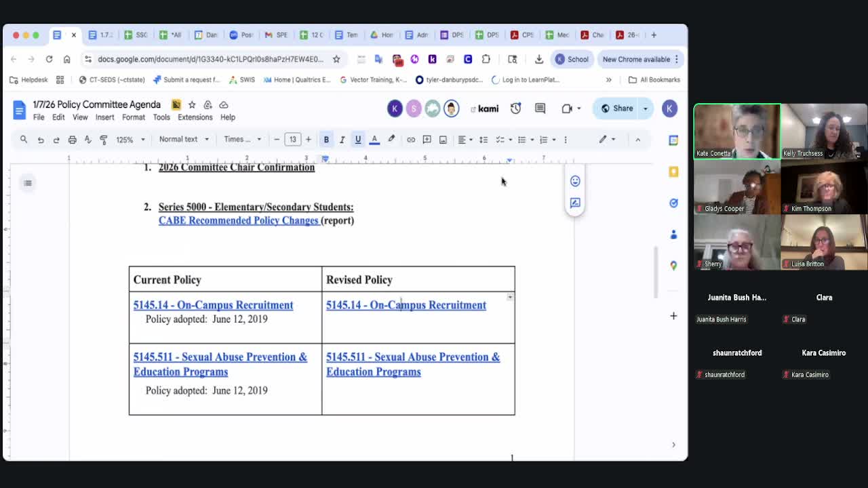Viewport: 868px width, 488px height.
Task: Open the comments panel icon
Action: point(540,108)
